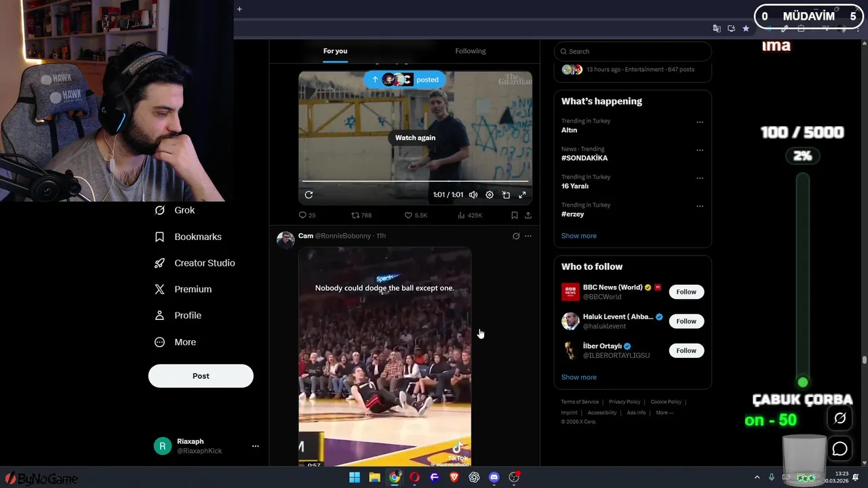This screenshot has width=868, height=488.
Task: Open Brave browser from the taskbar
Action: [x=454, y=477]
